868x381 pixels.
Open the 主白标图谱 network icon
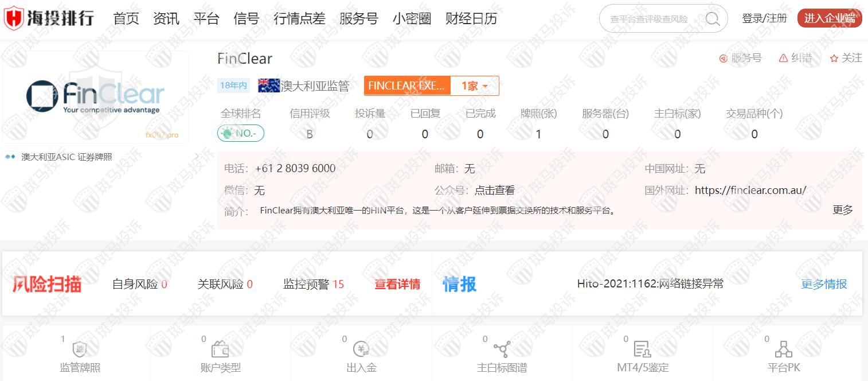(x=502, y=349)
